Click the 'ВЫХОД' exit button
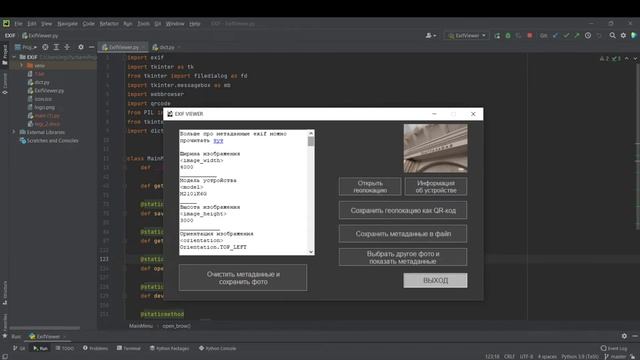Viewport: 640px width, 360px height. click(435, 280)
